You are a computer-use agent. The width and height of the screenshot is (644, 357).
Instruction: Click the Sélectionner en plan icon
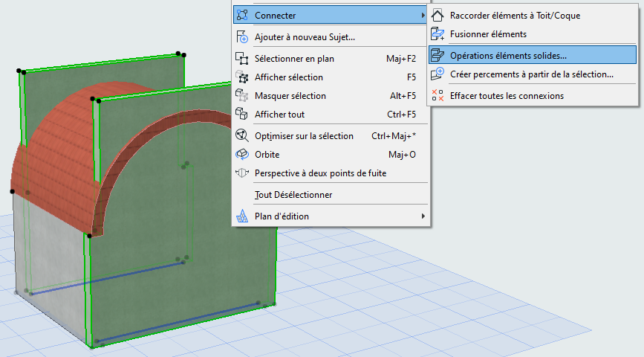[x=241, y=58]
